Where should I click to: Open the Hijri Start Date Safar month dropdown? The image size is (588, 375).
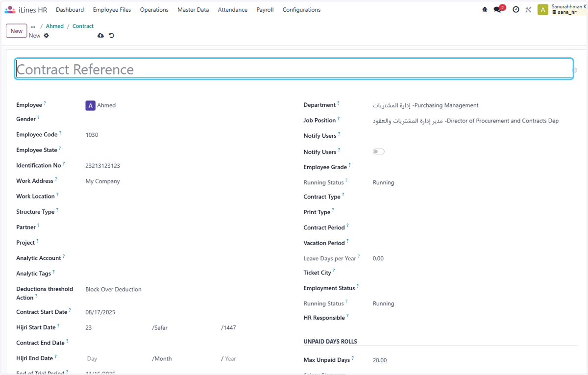coord(184,328)
